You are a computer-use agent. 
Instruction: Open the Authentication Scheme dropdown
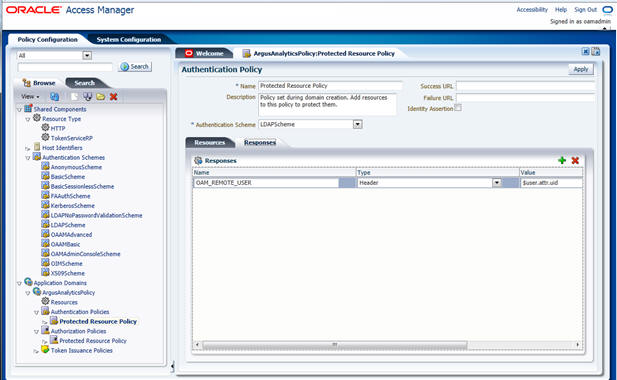tap(357, 124)
